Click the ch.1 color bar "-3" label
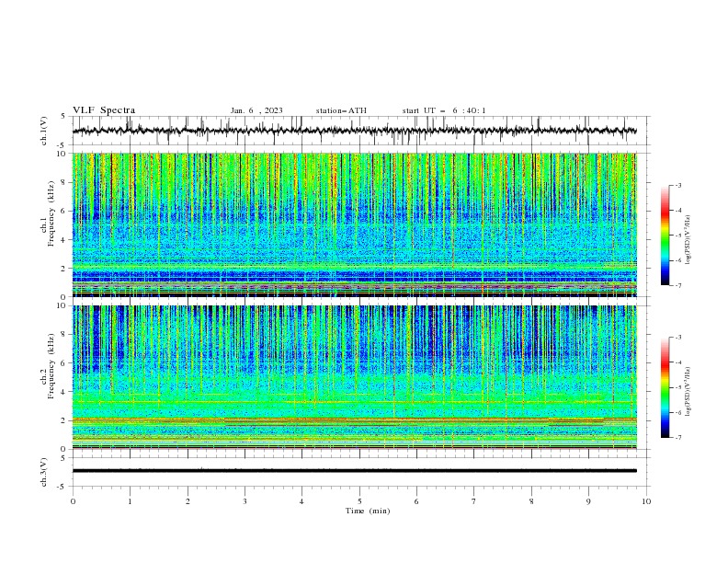This screenshot has width=728, height=563. 677,185
